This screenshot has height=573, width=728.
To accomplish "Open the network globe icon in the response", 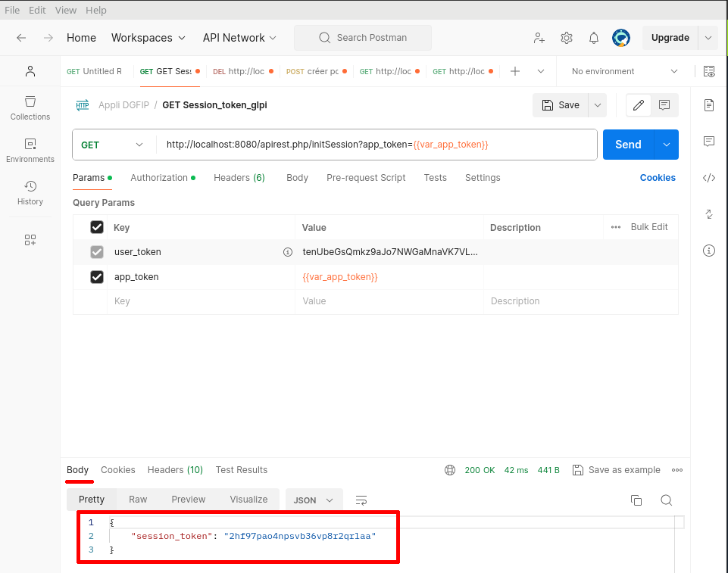I will click(450, 470).
